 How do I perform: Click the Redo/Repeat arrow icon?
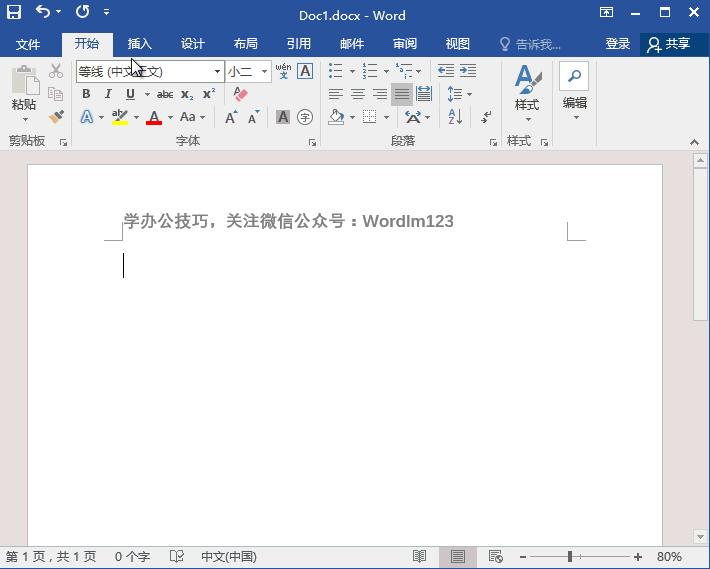(82, 12)
